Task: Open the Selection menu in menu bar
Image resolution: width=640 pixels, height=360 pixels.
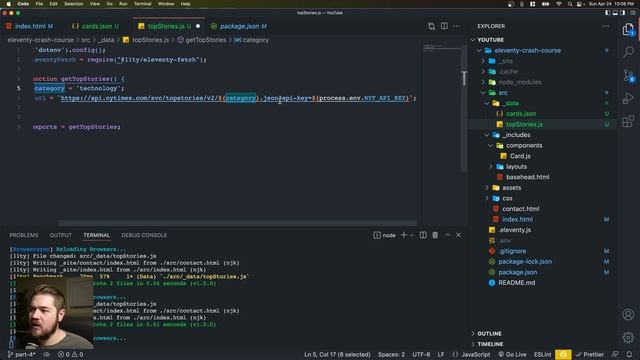Action: pyautogui.click(x=73, y=4)
